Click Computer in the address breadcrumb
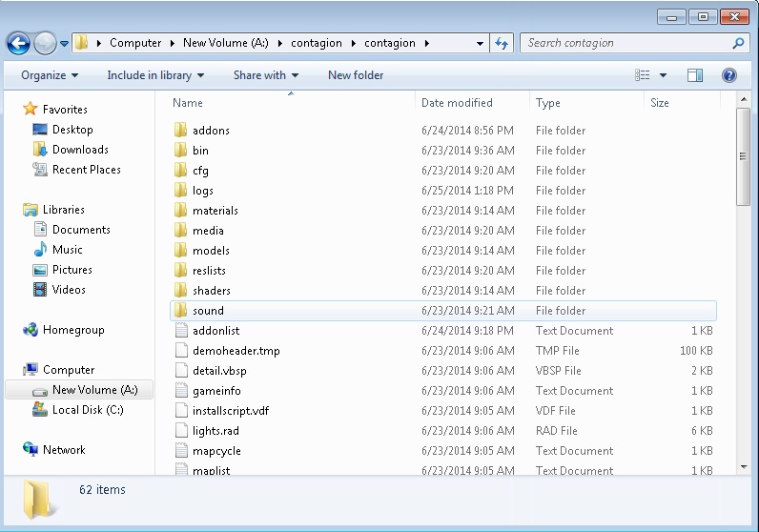The width and height of the screenshot is (759, 532). (135, 43)
